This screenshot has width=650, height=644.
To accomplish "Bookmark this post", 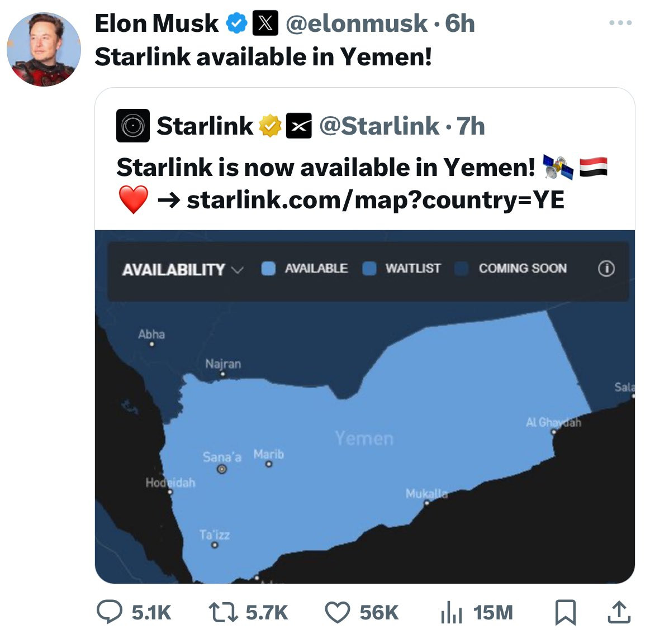I will click(x=566, y=612).
